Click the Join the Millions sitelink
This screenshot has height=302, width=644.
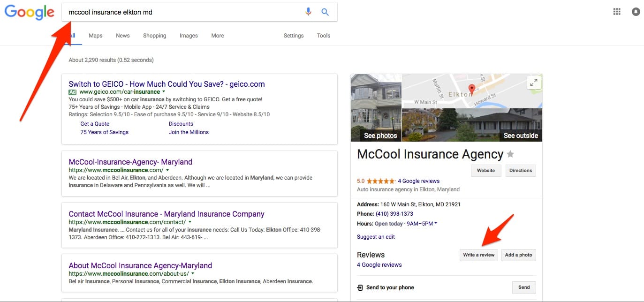(189, 132)
